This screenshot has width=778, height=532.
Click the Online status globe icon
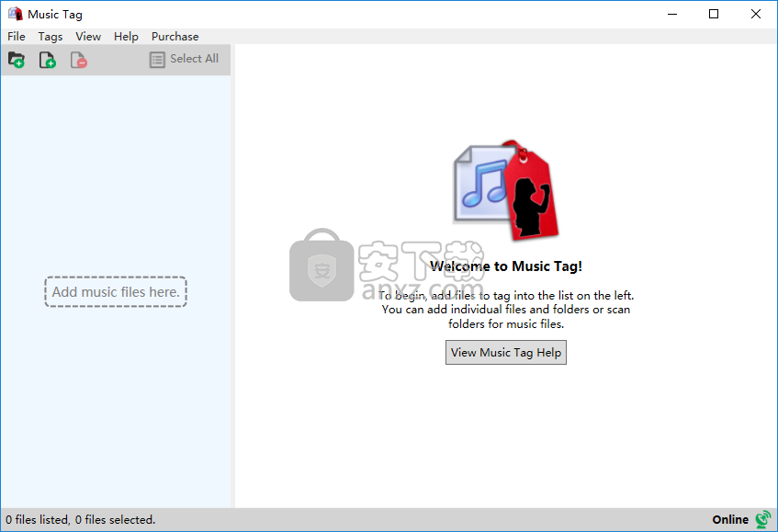point(763,519)
